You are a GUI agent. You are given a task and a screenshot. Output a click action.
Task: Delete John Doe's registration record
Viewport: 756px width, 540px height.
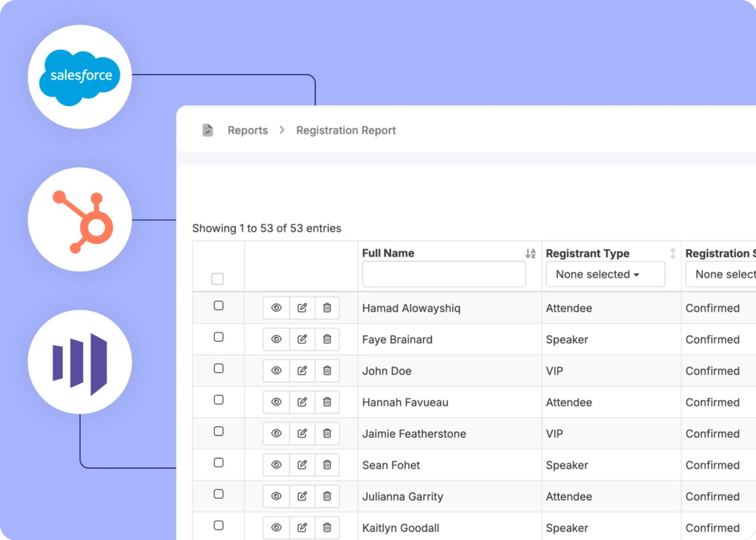coord(327,370)
